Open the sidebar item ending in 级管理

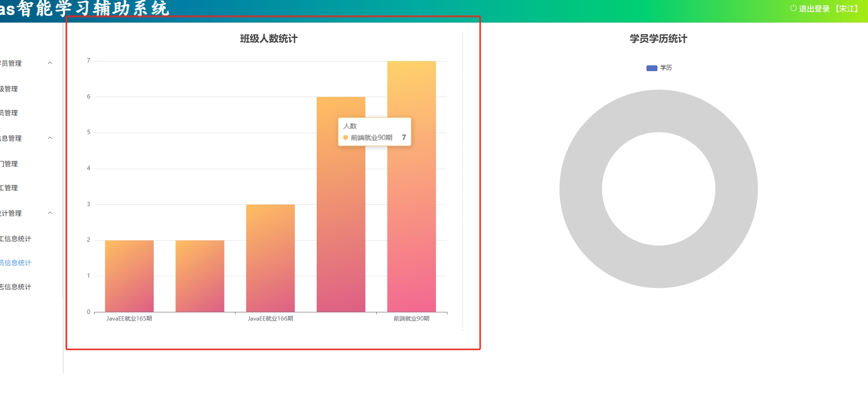click(x=10, y=89)
